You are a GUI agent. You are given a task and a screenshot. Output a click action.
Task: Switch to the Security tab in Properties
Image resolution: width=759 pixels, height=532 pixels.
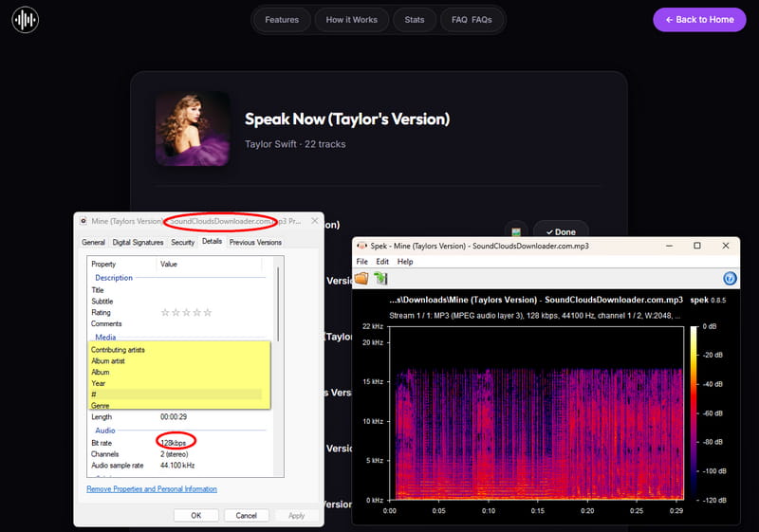(182, 242)
